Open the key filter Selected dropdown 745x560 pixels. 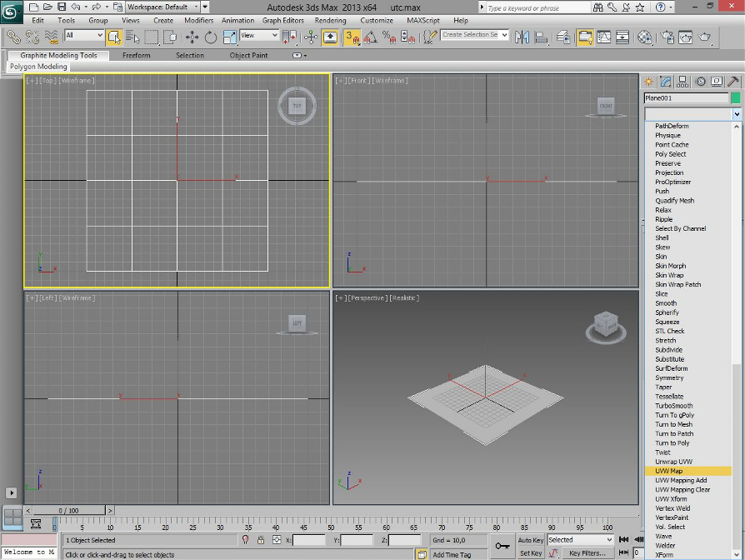[580, 540]
